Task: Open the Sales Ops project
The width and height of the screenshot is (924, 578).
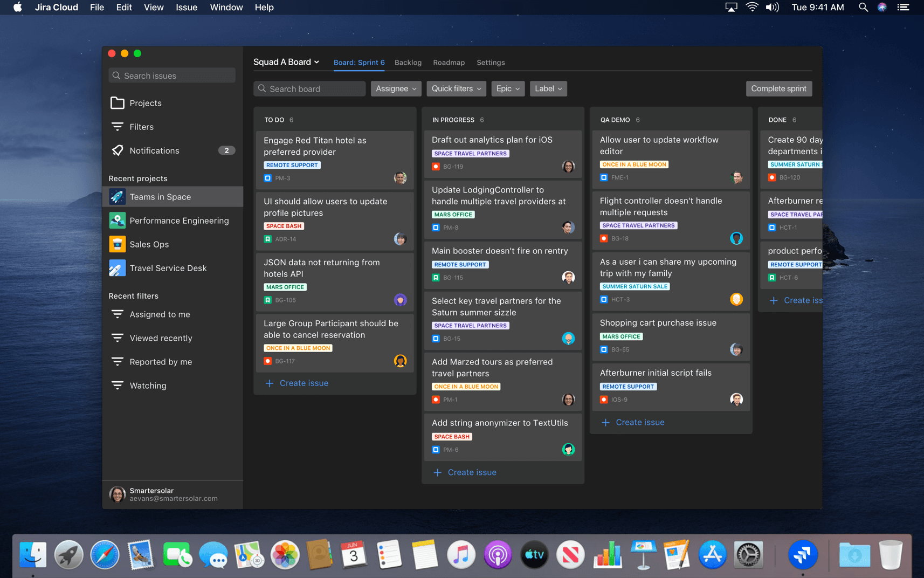Action: 149,244
